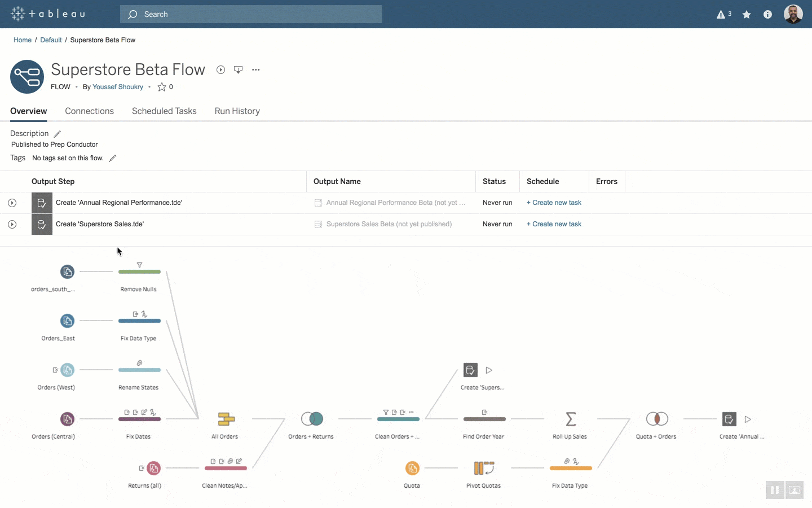
Task: Go to Default project breadcrumb
Action: [x=51, y=40]
